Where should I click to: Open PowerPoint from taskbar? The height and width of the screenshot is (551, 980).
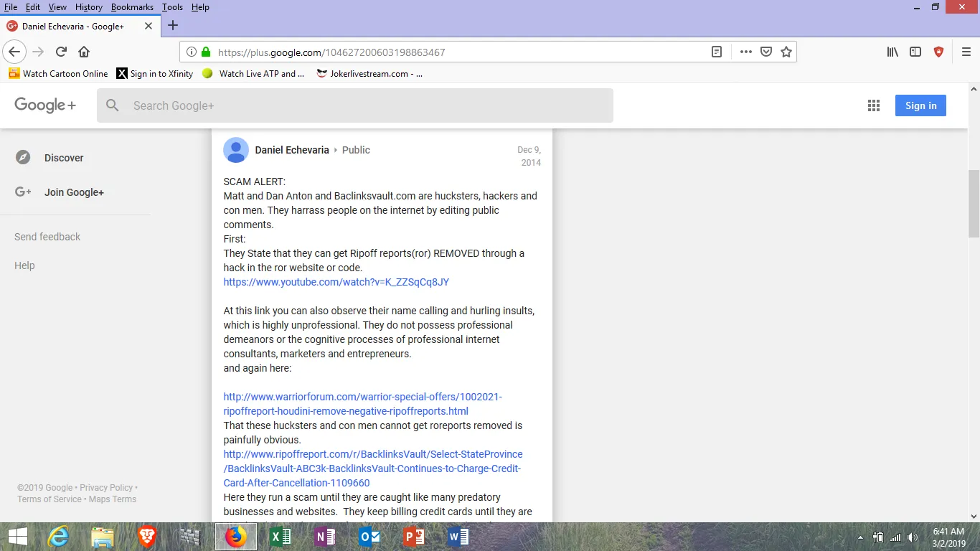414,537
